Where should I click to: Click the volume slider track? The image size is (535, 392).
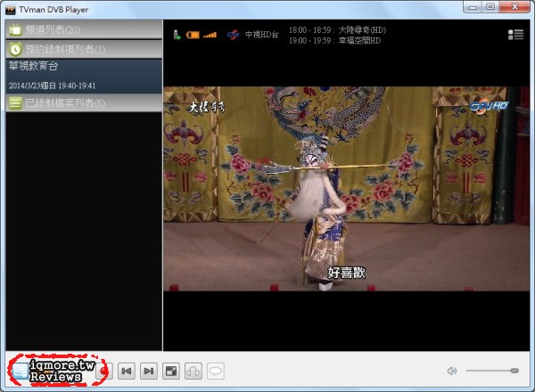click(492, 371)
